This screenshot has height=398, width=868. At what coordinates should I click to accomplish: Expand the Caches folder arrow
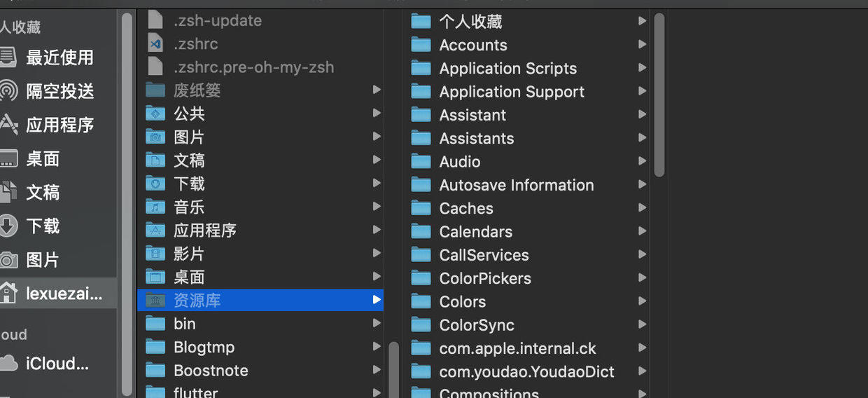point(642,208)
